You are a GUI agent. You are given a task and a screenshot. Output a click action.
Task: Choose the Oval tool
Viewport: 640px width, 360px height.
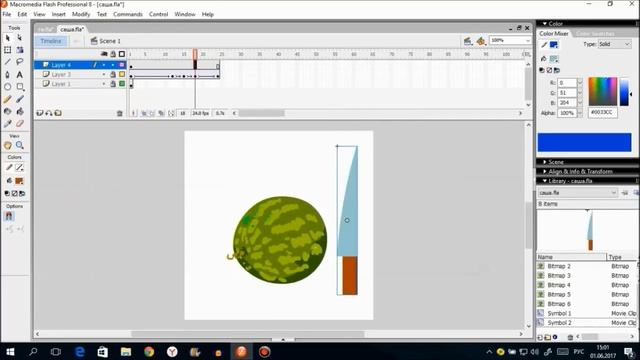click(8, 87)
